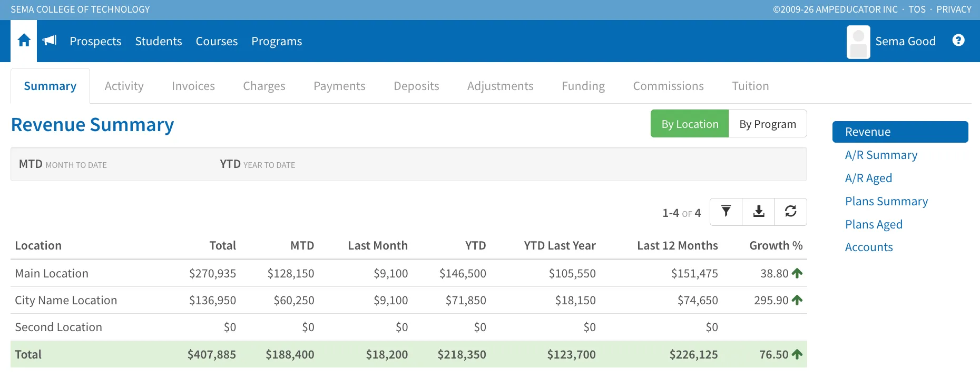Open the megaphone announcements icon

click(x=50, y=41)
